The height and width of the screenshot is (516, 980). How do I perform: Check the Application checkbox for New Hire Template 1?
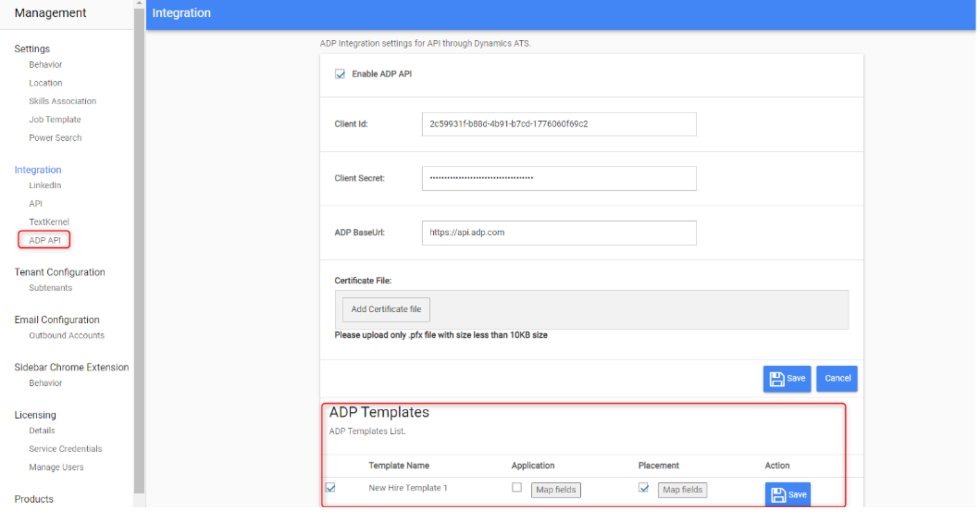517,487
